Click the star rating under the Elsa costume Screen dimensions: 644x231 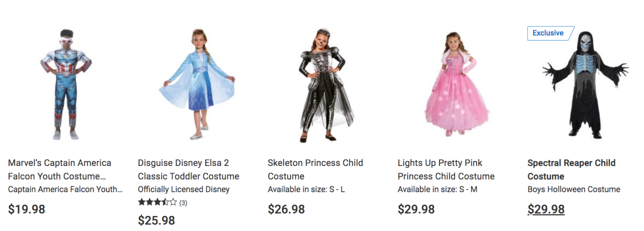pyautogui.click(x=157, y=202)
